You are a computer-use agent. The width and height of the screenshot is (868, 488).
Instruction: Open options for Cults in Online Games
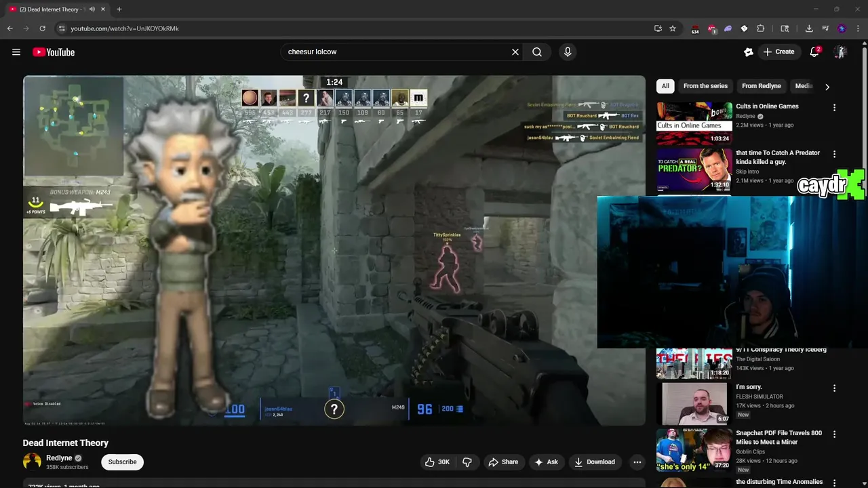[x=834, y=108]
